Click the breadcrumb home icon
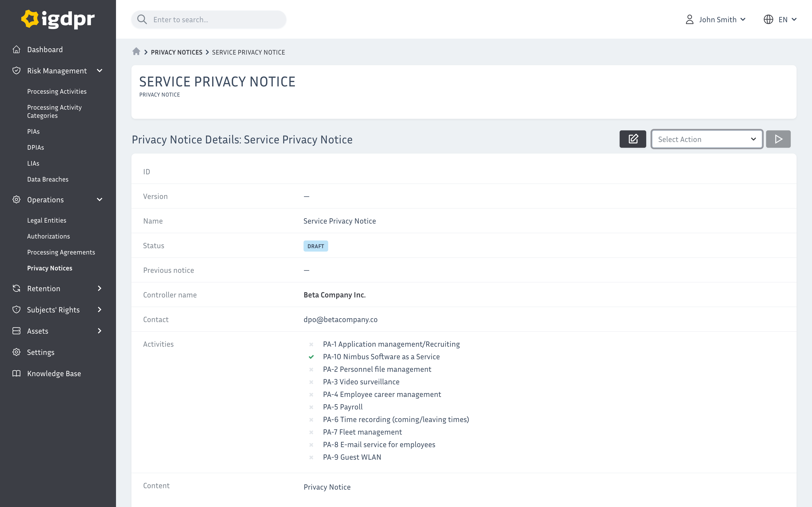 click(136, 52)
